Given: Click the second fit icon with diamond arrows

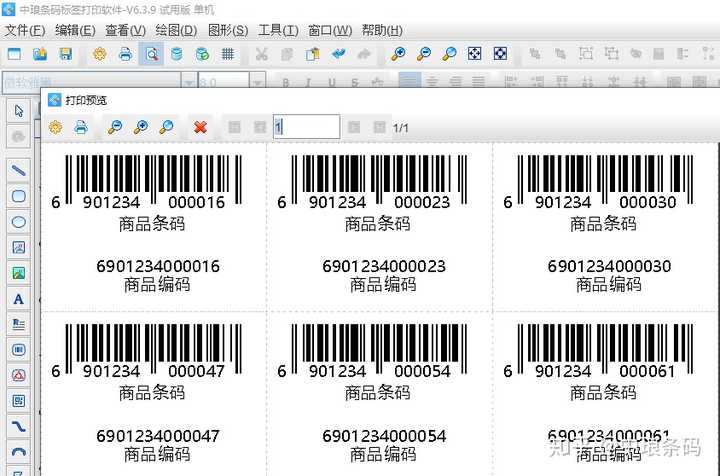Looking at the screenshot, I should (x=500, y=54).
